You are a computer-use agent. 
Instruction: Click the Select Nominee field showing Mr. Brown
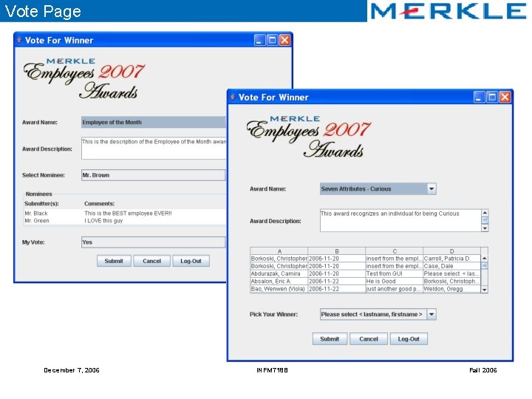154,175
